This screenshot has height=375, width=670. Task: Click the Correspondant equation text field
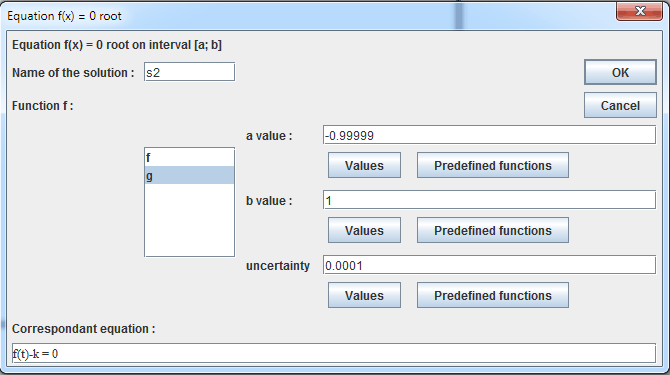pyautogui.click(x=334, y=353)
